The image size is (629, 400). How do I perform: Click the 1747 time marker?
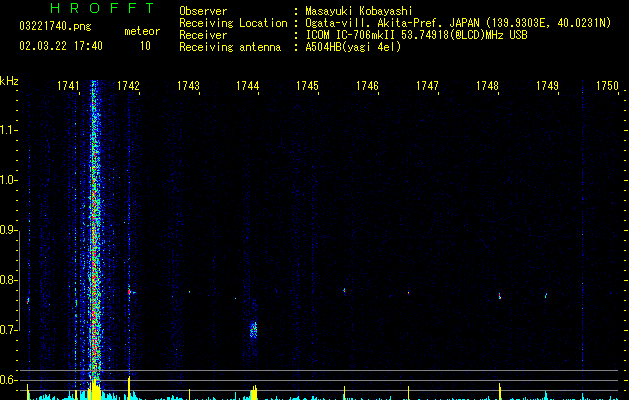(x=427, y=86)
